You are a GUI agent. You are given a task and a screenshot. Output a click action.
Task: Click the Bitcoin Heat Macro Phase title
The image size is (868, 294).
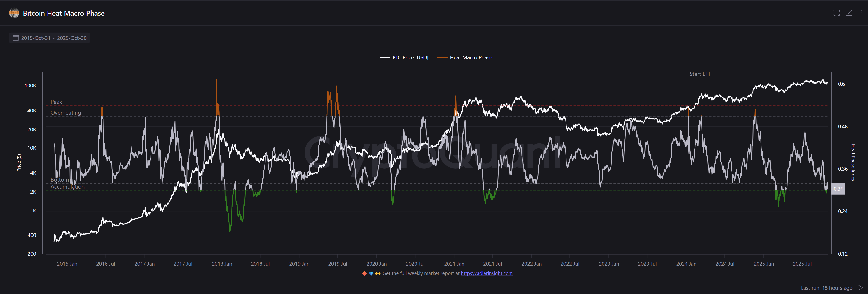64,13
